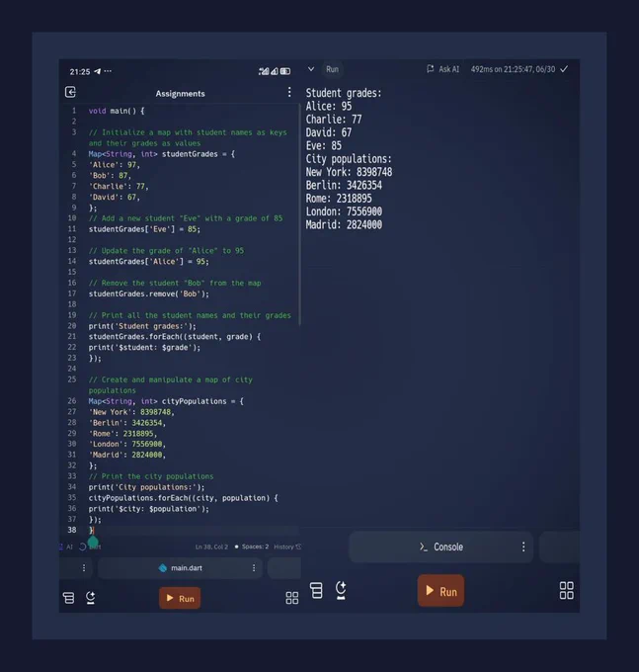
Task: Open the three-dot menu next to Assignments
Action: [x=289, y=92]
